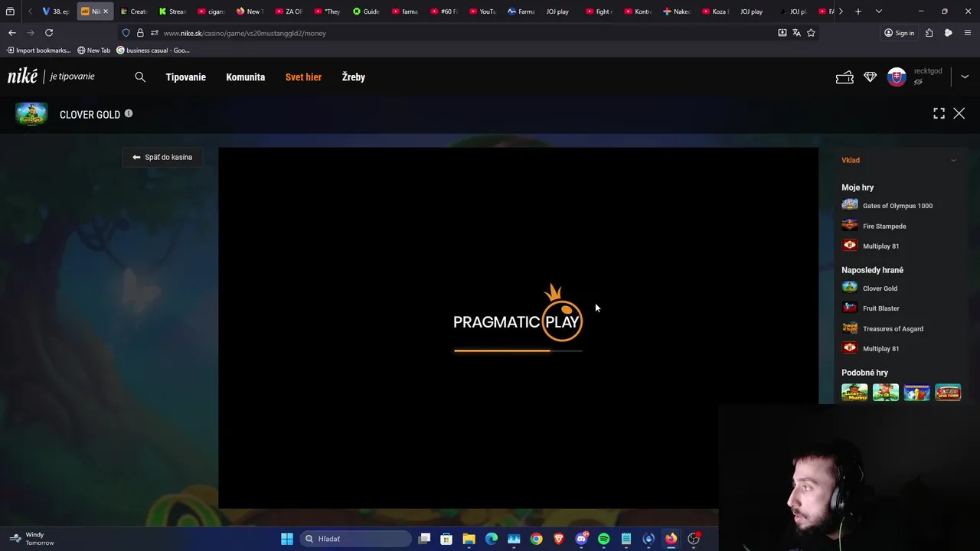Viewport: 980px width, 551px height.
Task: Click Späť do kasína button
Action: point(162,157)
